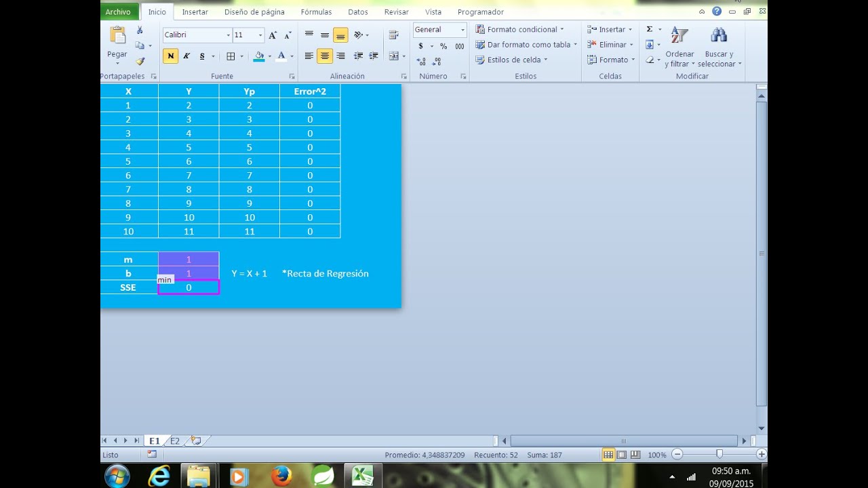Screen dimensions: 868x488
Task: Expand Dar formato como tabla menu
Action: tap(526, 45)
